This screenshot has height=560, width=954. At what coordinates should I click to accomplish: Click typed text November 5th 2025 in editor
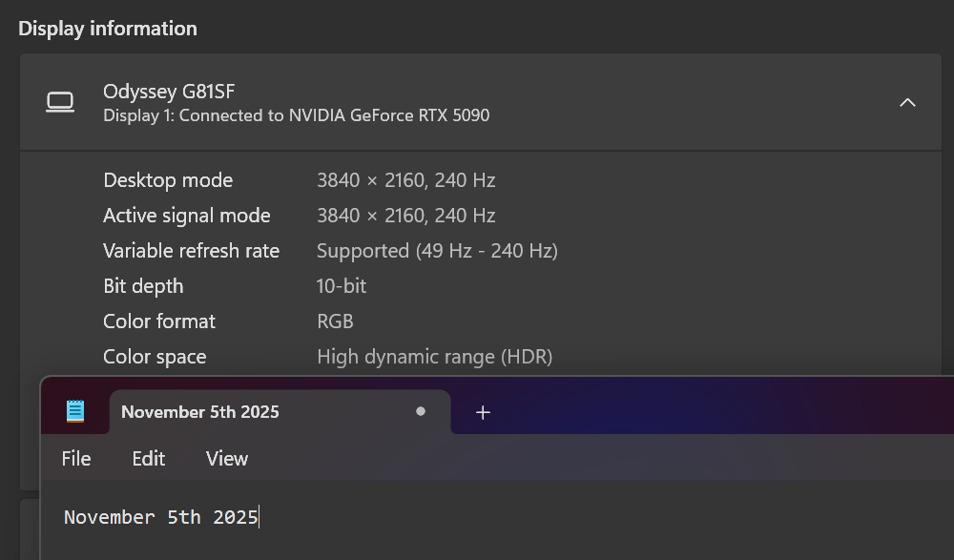161,517
